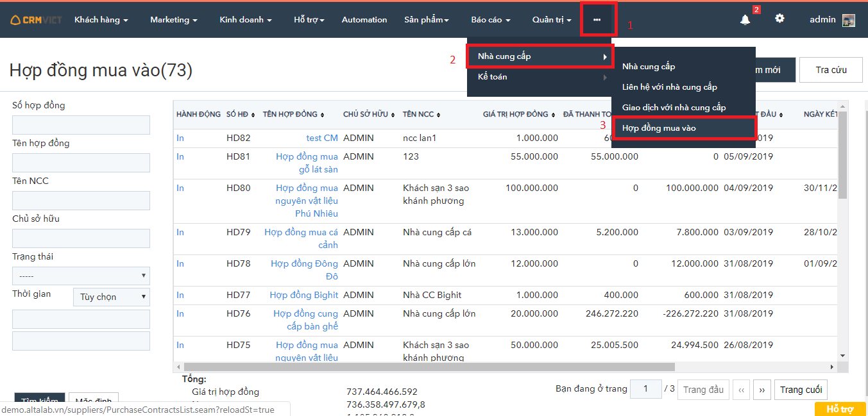Screen dimensions: 868x416
Task: Click the page number input field
Action: click(645, 389)
